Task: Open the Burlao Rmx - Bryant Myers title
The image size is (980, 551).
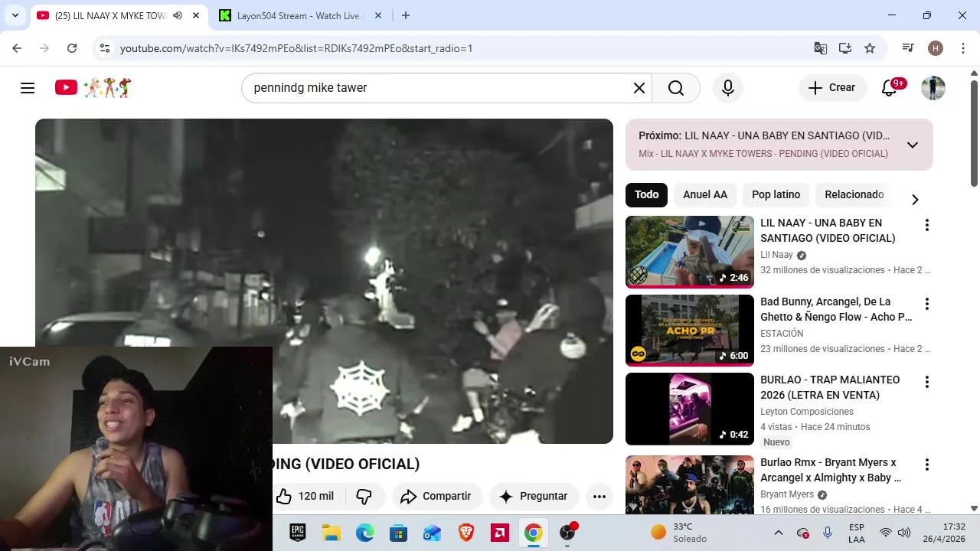Action: 831,470
